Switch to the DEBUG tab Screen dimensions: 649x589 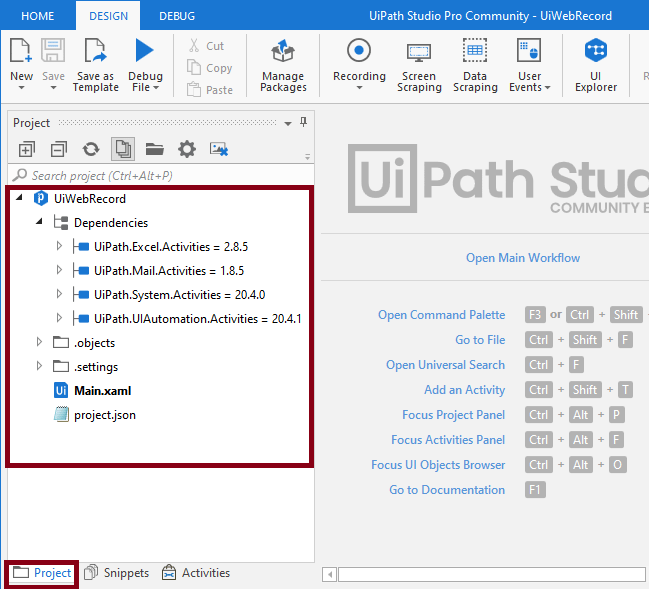[177, 16]
